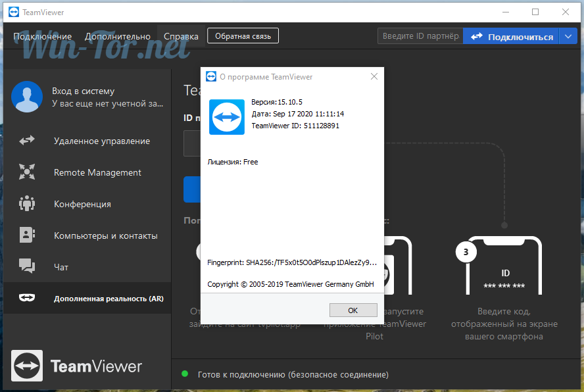584x392 pixels.
Task: Click the green connection status indicator
Action: pyautogui.click(x=185, y=374)
